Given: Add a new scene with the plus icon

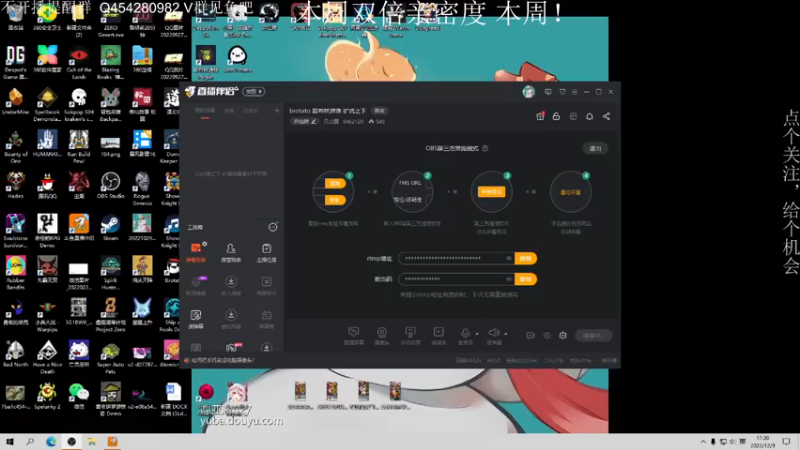Looking at the screenshot, I should (277, 110).
